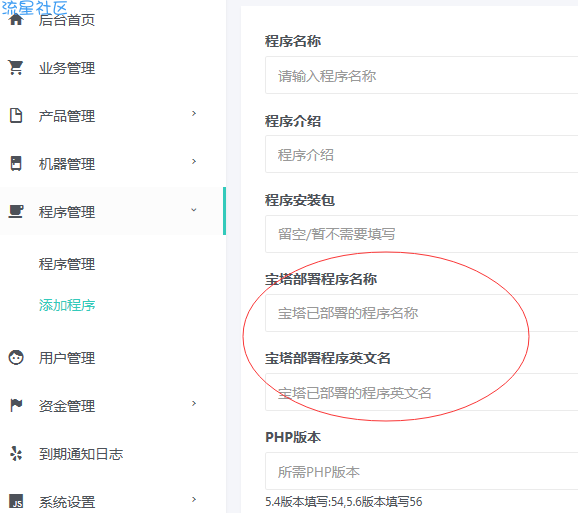Click the server icon for 机器管理
578x513 pixels.
(x=16, y=164)
